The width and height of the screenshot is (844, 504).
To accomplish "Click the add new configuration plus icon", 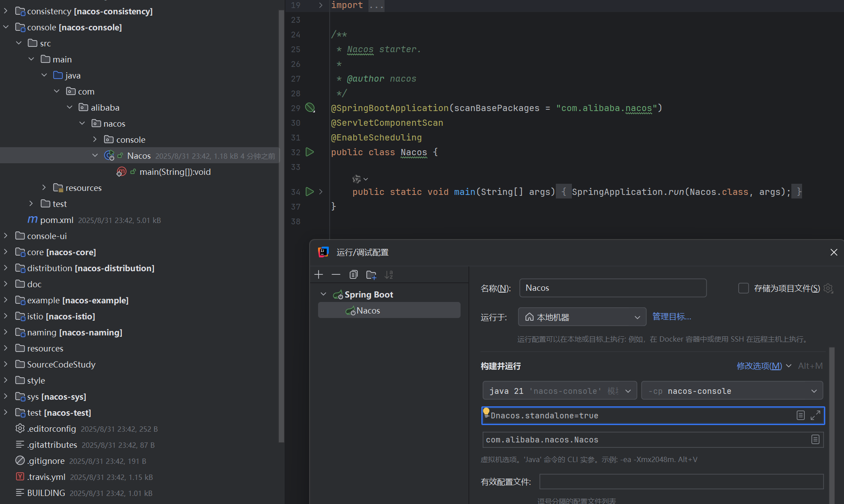I will (x=319, y=275).
